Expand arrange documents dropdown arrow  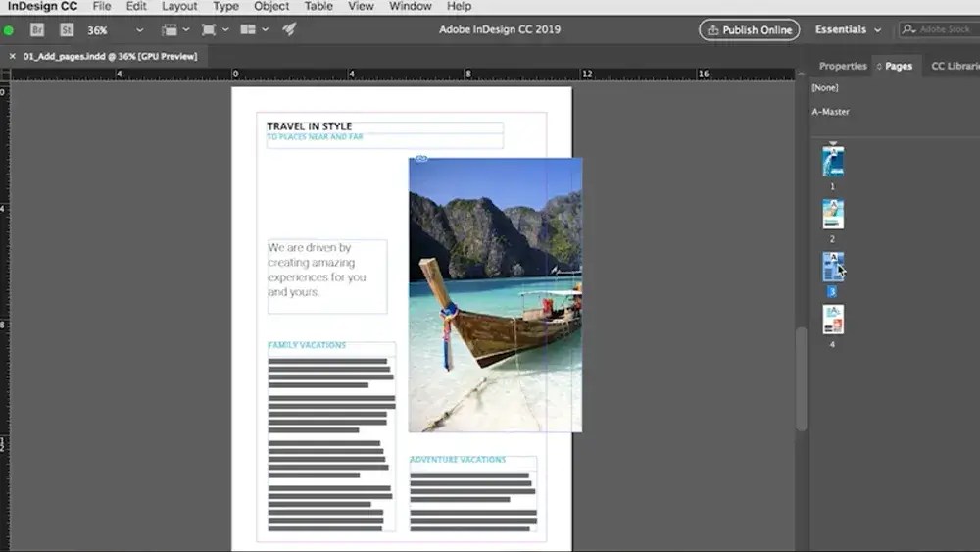265,29
